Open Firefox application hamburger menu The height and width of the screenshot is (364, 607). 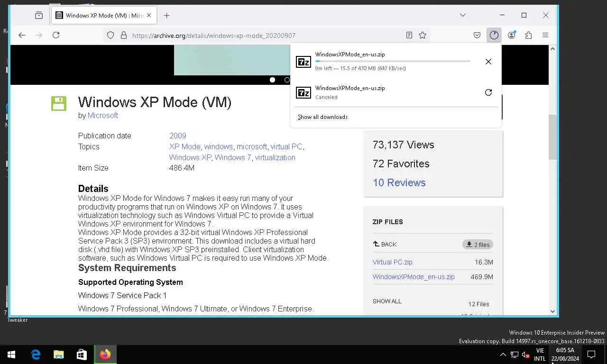tap(545, 35)
